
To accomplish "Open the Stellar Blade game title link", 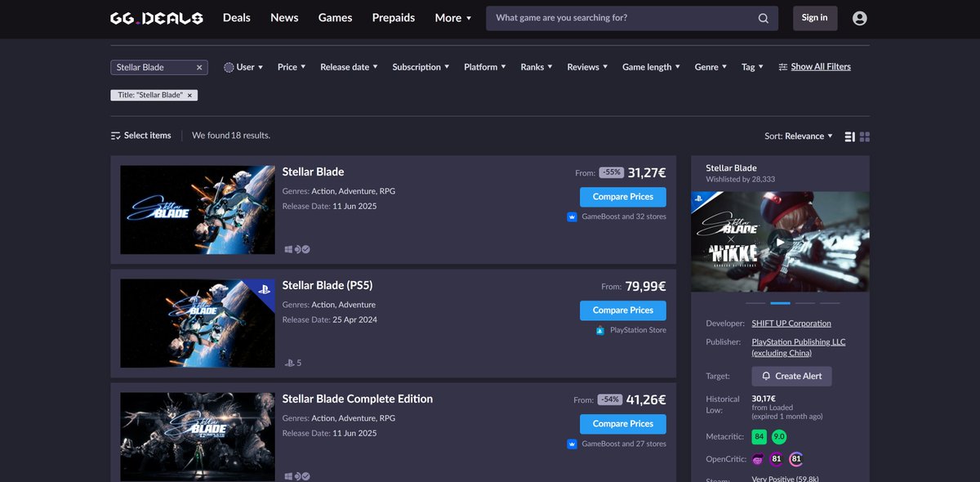I will click(x=314, y=172).
